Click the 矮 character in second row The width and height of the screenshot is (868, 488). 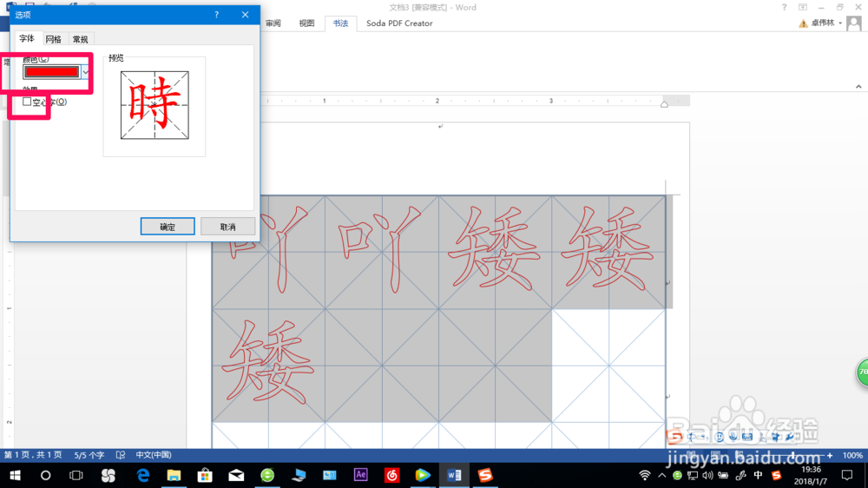click(268, 362)
